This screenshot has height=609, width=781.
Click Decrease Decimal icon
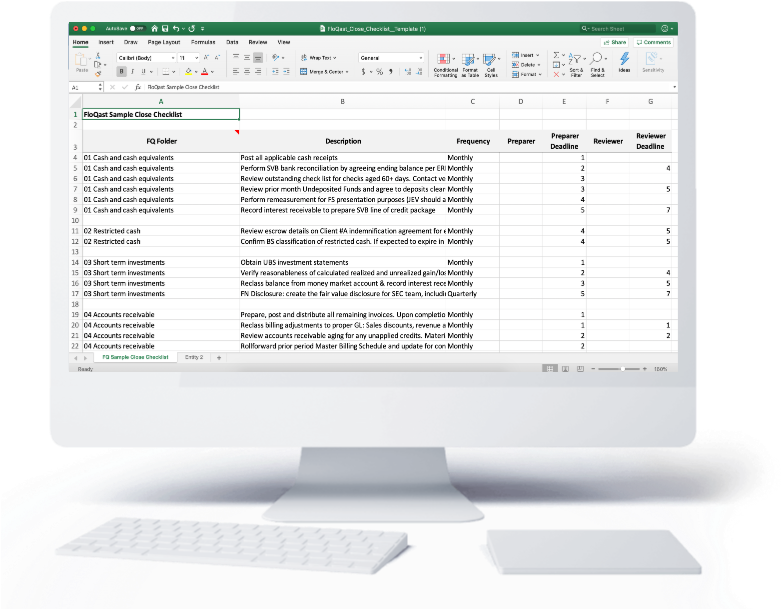(419, 72)
